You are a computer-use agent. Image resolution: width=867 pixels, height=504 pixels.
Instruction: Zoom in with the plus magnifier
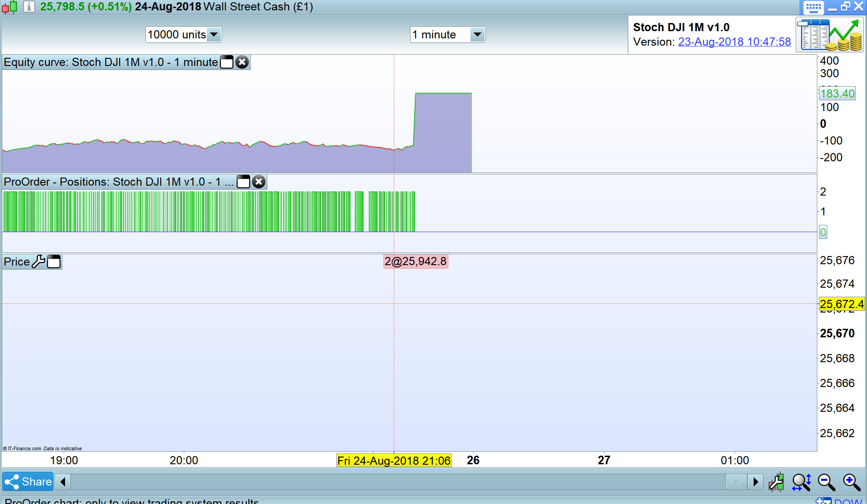(x=852, y=482)
